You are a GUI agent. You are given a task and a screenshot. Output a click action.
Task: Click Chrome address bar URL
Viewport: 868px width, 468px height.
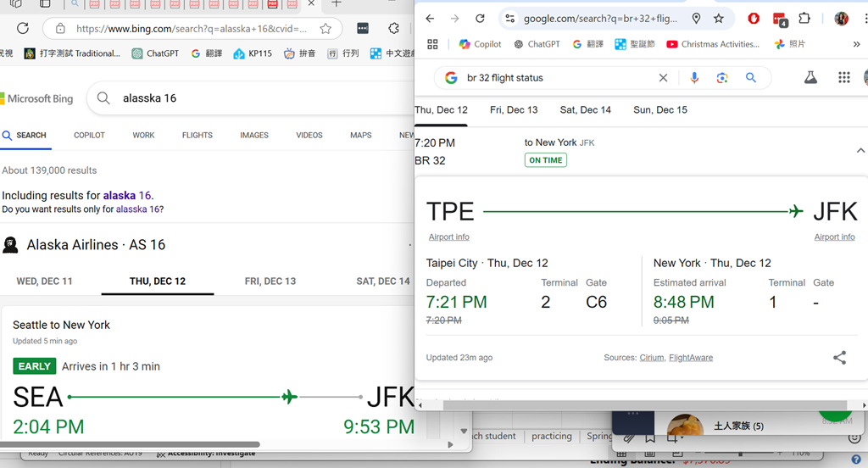pos(600,19)
